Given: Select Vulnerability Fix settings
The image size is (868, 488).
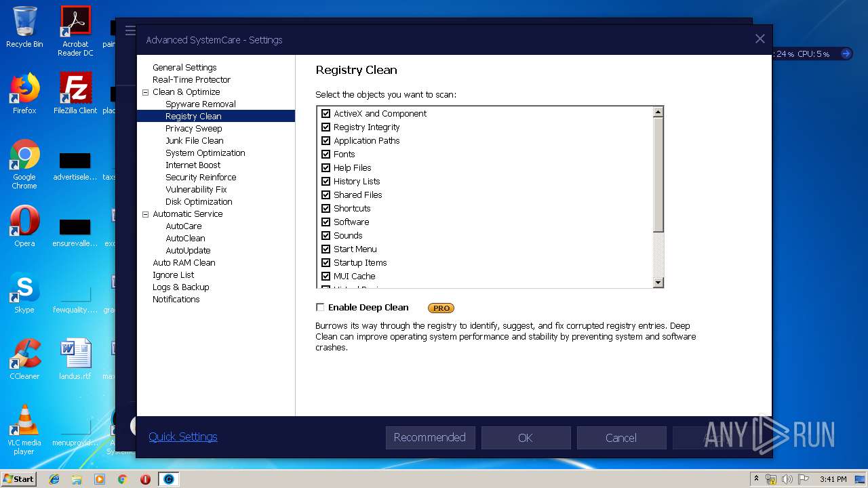Looking at the screenshot, I should [x=196, y=189].
